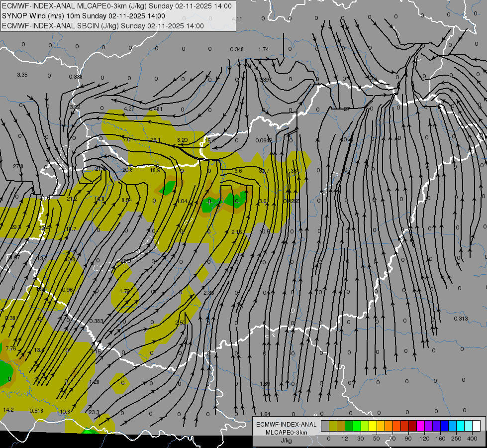
Task: Click the magenta swatch in legend
Action: [420, 426]
